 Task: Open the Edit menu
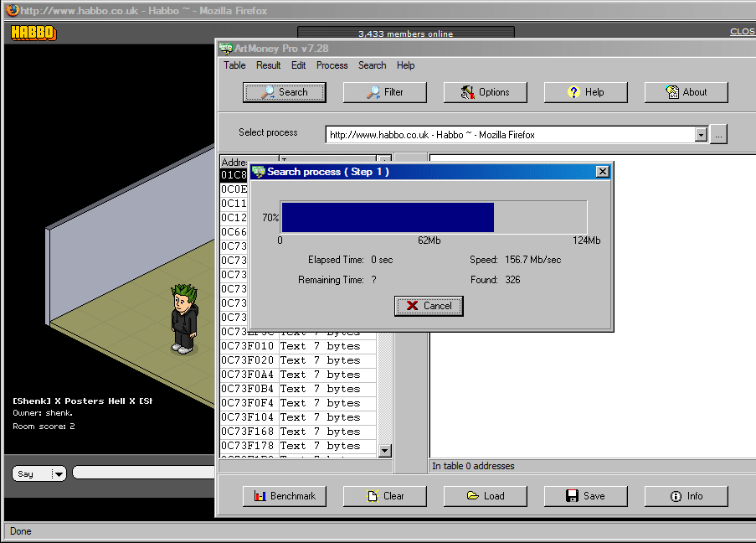point(298,65)
